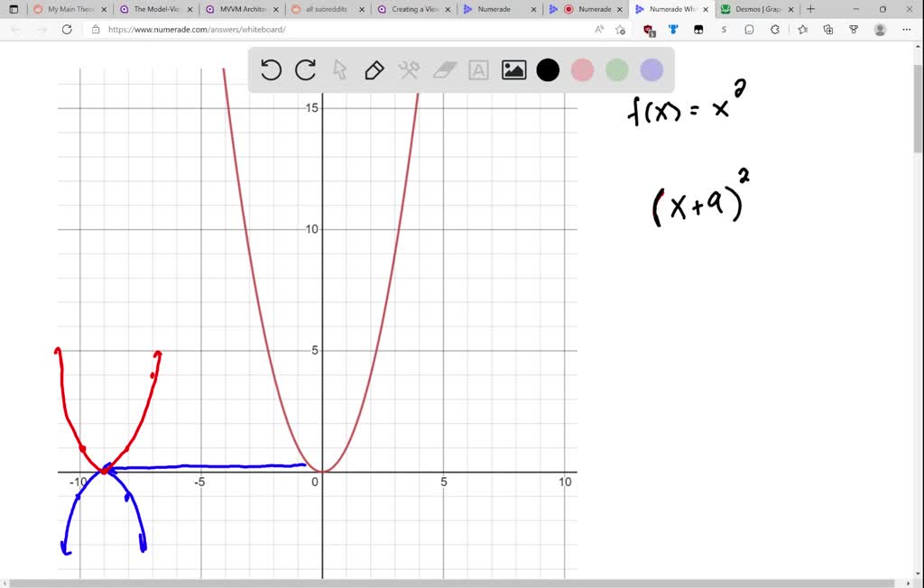The height and width of the screenshot is (588, 924).
Task: Open the browser Settings menu via ellipsis
Action: pos(907,29)
